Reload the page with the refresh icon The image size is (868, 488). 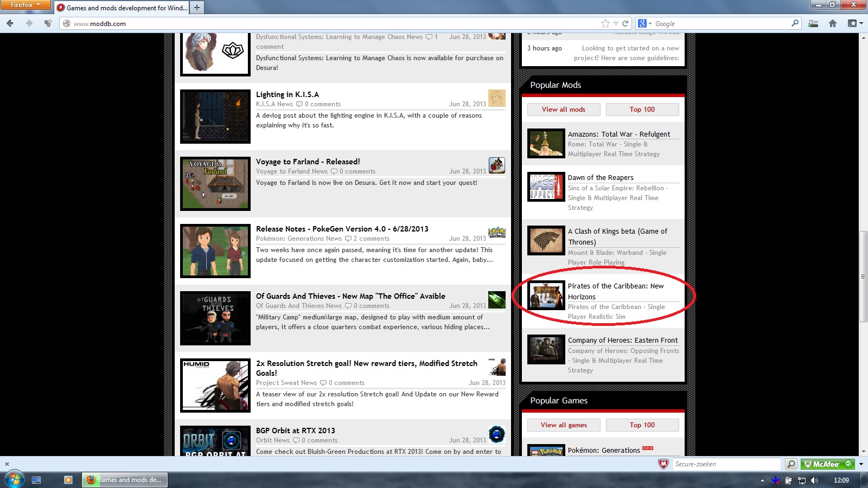(x=625, y=23)
